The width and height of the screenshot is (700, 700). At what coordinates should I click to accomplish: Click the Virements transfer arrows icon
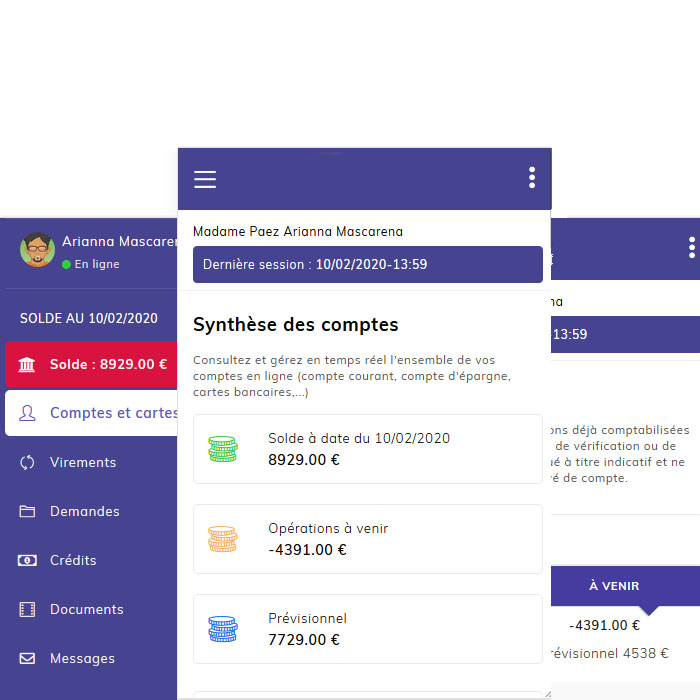[x=28, y=462]
